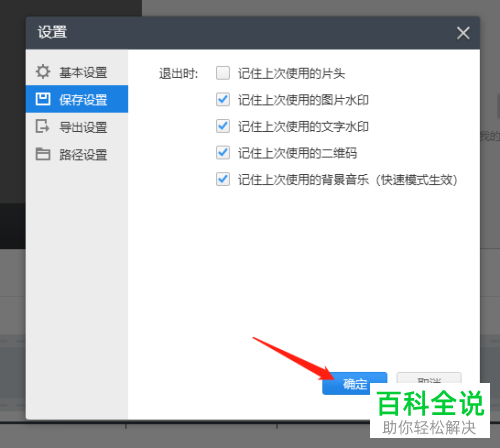The image size is (500, 448).
Task: Click the folder icon beside 路径设置
Action: [x=43, y=154]
